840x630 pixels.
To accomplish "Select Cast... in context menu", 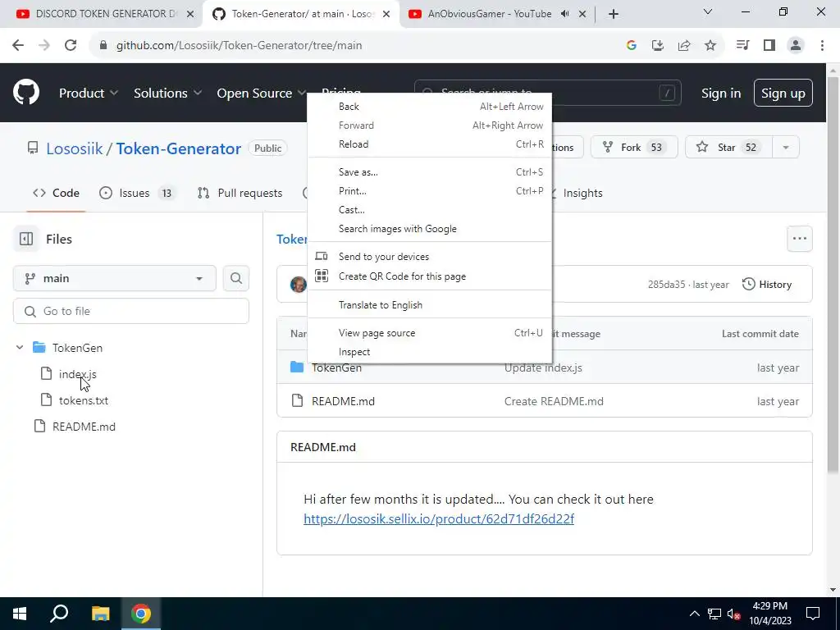I will click(430, 209).
